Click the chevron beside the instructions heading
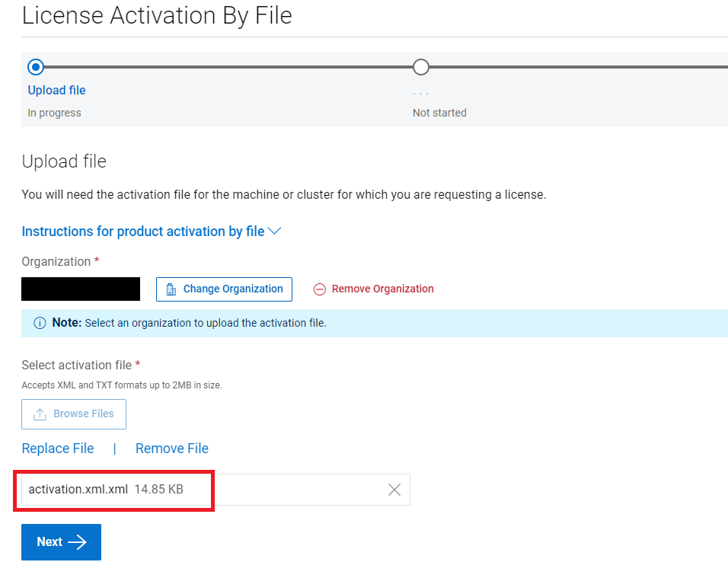This screenshot has height=578, width=728. [x=275, y=231]
